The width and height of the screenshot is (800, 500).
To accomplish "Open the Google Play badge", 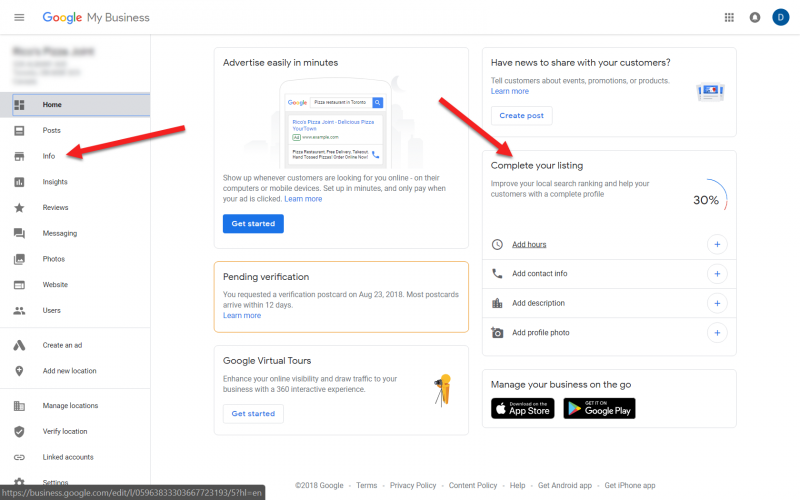I will coord(599,408).
